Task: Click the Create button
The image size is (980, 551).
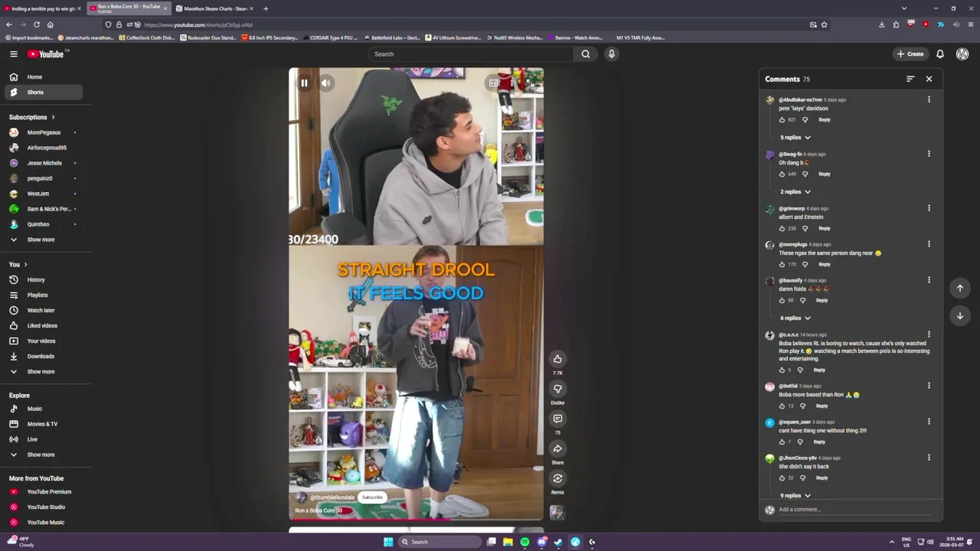Action: pos(910,54)
